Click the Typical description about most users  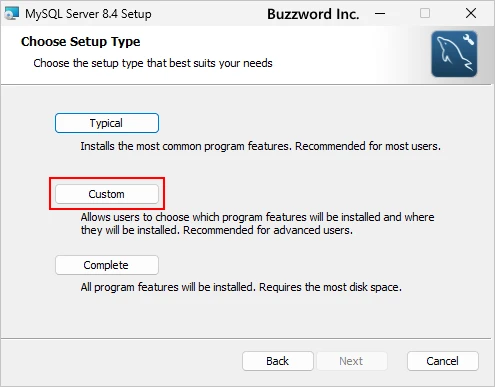pyautogui.click(x=260, y=146)
